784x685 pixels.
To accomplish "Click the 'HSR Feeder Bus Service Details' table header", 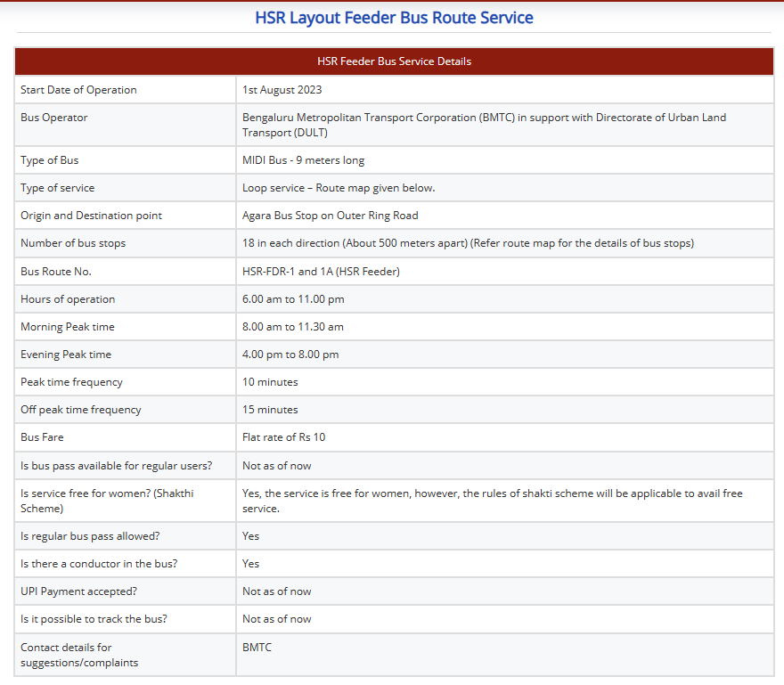I will point(394,61).
